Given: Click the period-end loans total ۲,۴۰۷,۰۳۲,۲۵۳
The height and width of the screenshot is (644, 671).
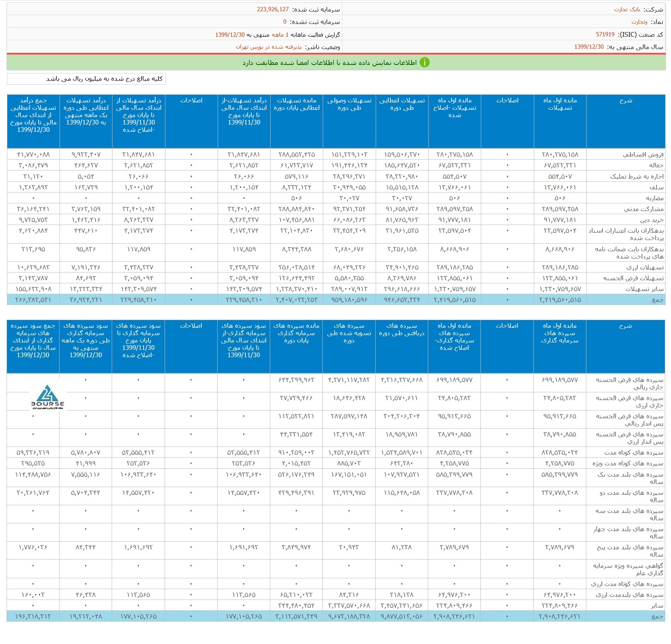Looking at the screenshot, I should pyautogui.click(x=297, y=300).
